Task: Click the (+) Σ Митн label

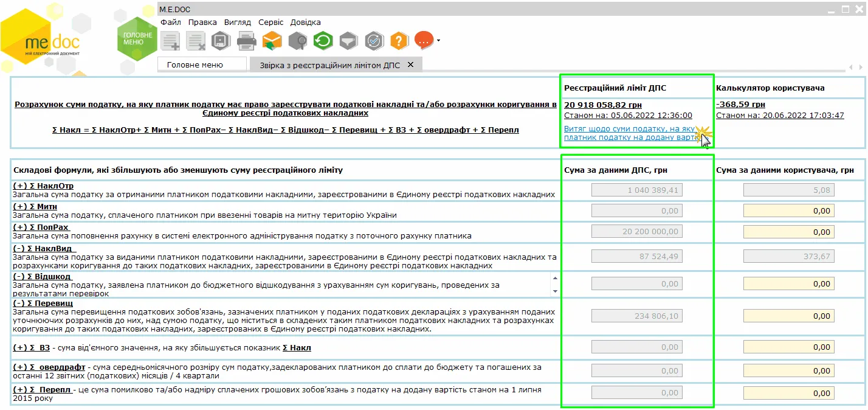Action: coord(35,207)
